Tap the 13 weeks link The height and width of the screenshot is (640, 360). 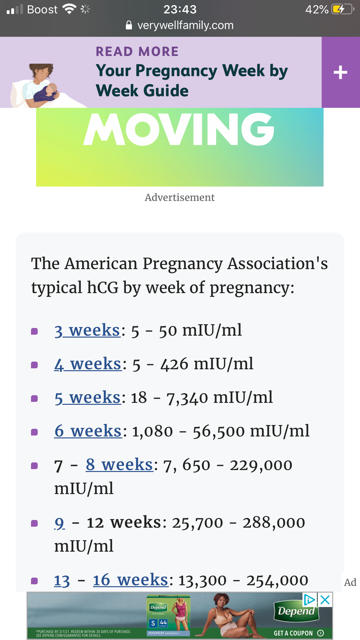tap(62, 580)
